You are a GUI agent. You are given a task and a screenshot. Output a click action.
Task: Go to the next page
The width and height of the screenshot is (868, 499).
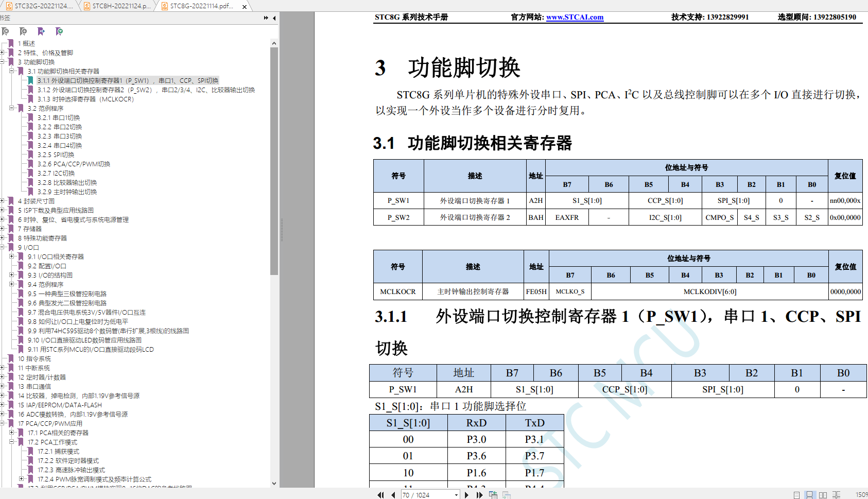point(466,495)
